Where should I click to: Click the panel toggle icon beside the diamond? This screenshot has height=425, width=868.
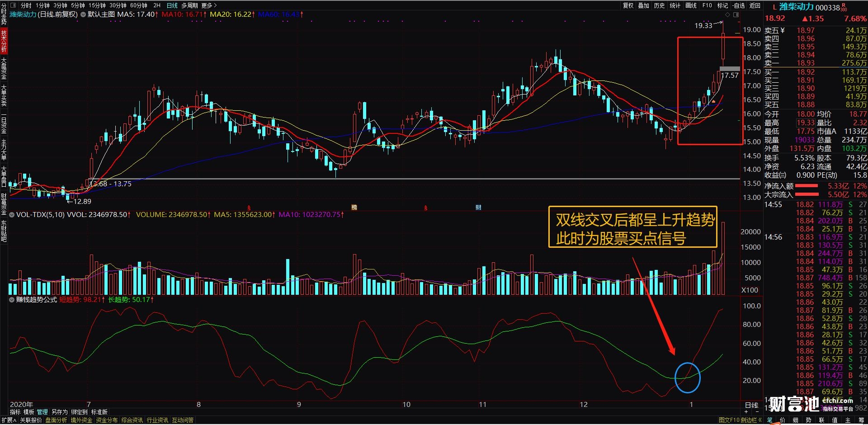point(736,14)
